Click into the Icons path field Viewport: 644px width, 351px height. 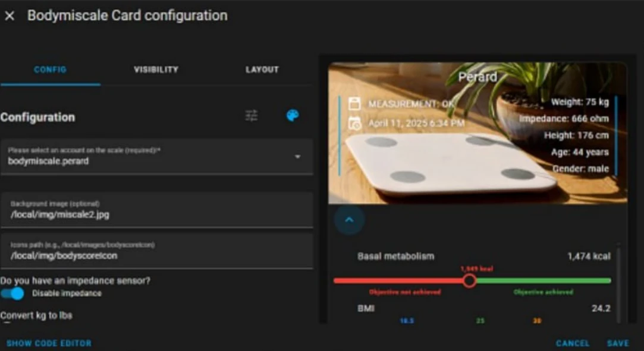(156, 251)
